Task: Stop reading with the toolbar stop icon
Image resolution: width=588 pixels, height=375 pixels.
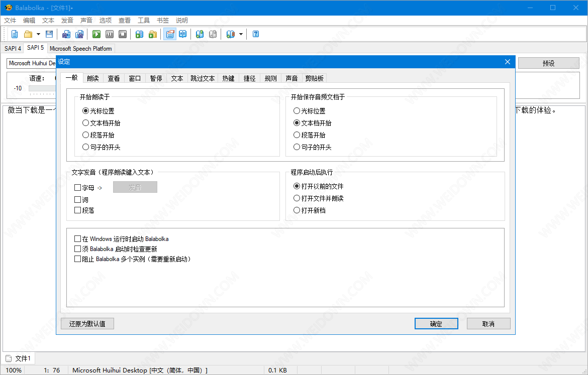Action: [123, 35]
